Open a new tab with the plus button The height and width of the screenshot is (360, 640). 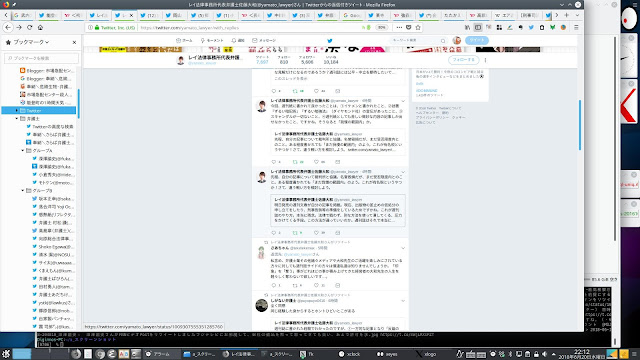(x=567, y=15)
